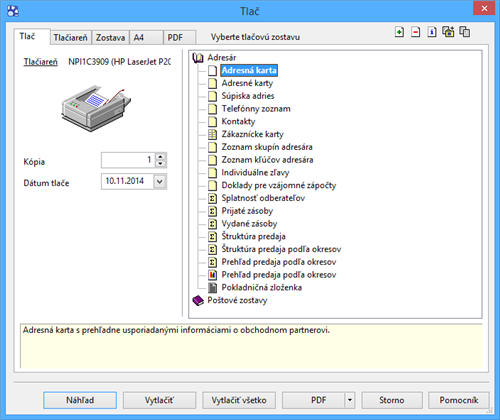The height and width of the screenshot is (420, 500).
Task: Select Prehľad predaja chart report icon
Action: (212, 275)
